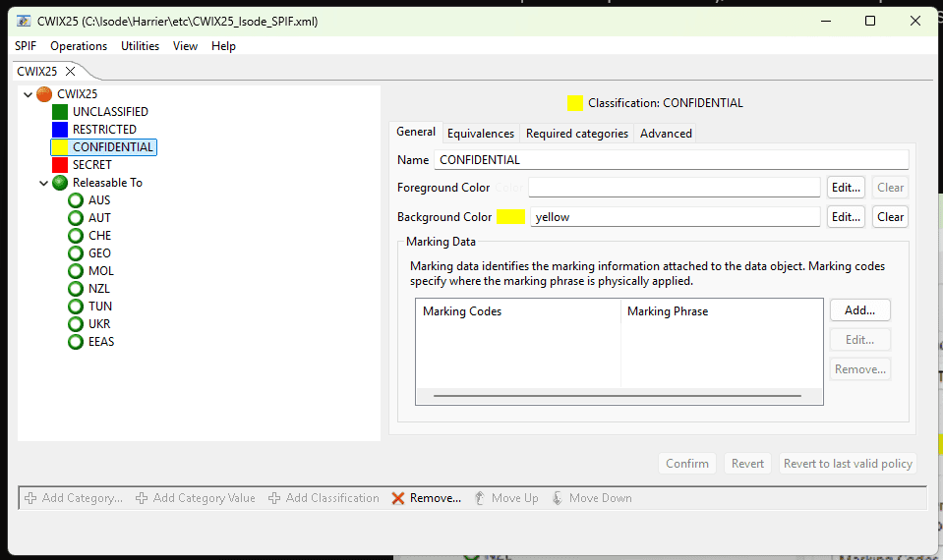
Task: Click the ring icon beside CHE
Action: (x=75, y=236)
